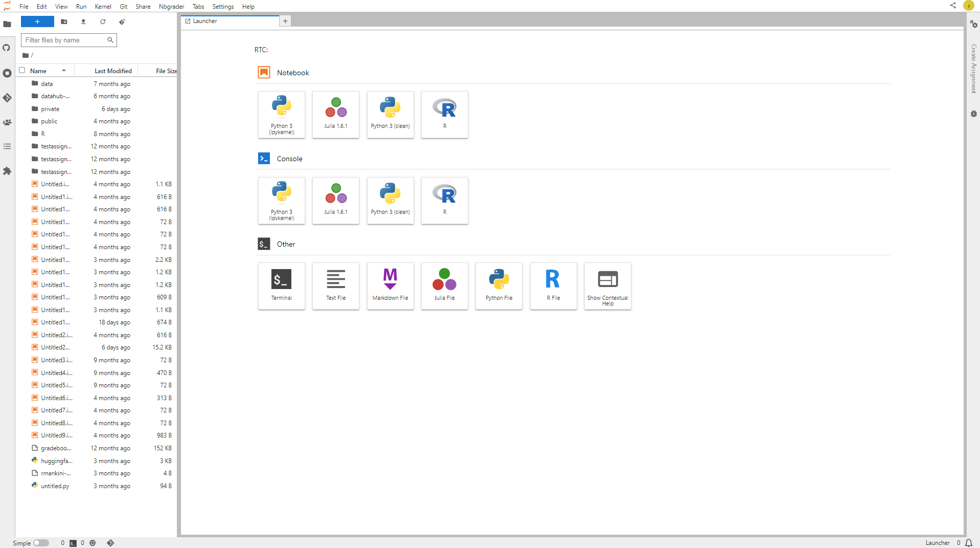This screenshot has width=980, height=548.
Task: Toggle Simple interface mode switch
Action: pos(41,543)
